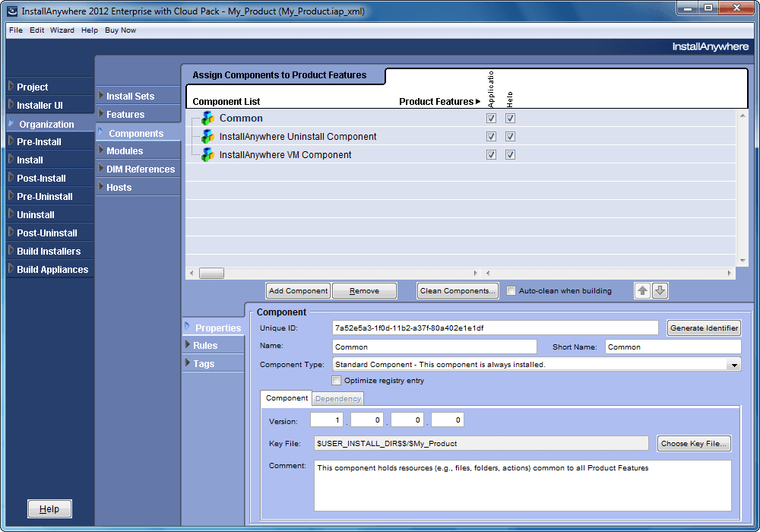Image resolution: width=760 pixels, height=532 pixels.
Task: Click the Product Features arrow marker
Action: [478, 102]
